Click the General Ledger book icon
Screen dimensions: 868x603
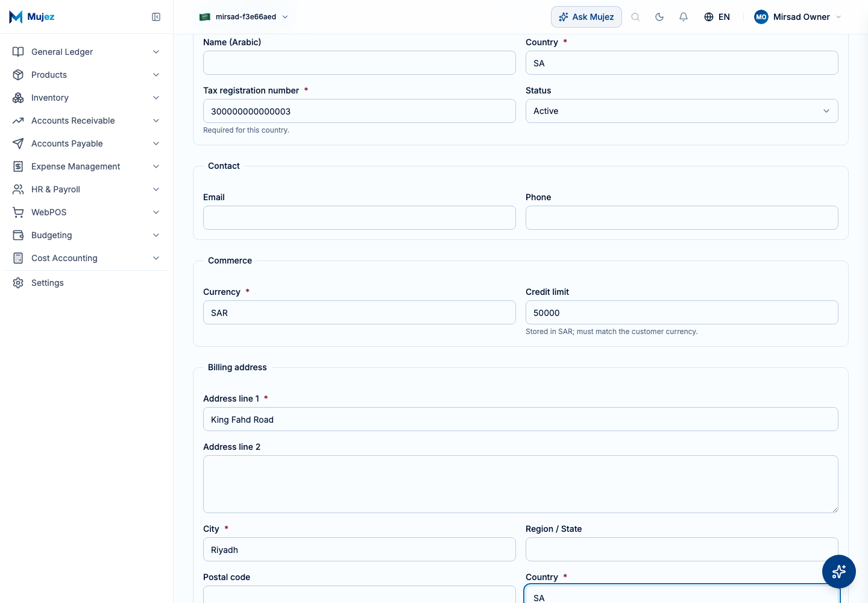(x=18, y=52)
